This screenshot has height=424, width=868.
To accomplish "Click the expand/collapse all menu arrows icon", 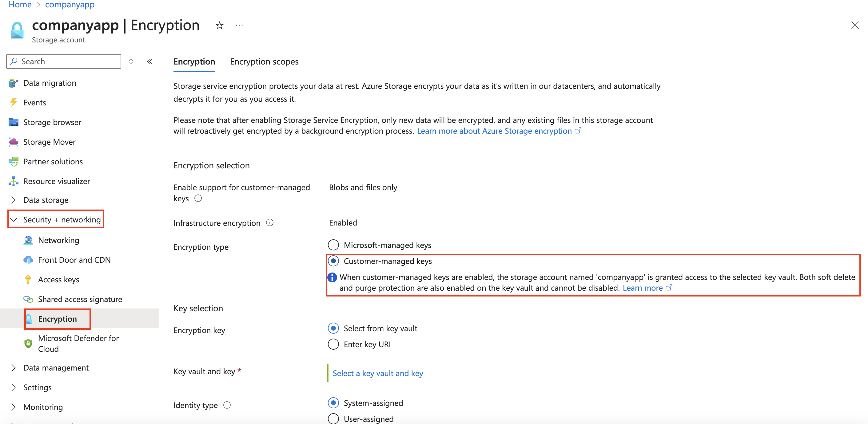I will (131, 61).
